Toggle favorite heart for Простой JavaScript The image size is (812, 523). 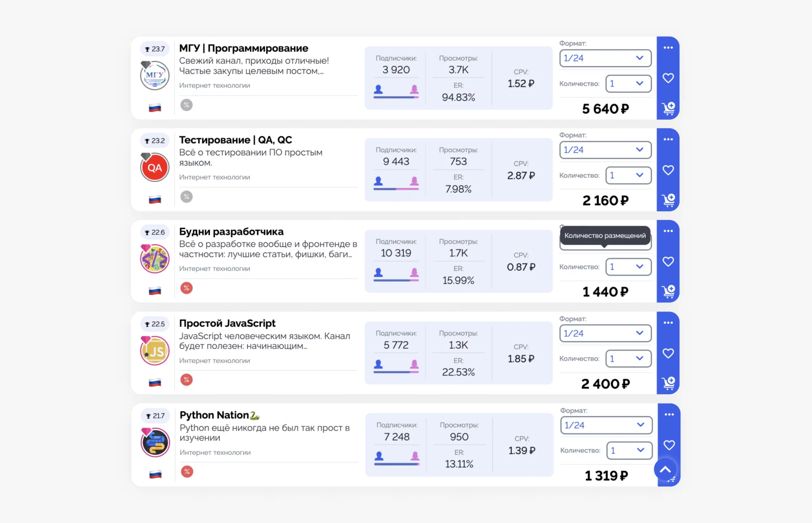pyautogui.click(x=668, y=353)
